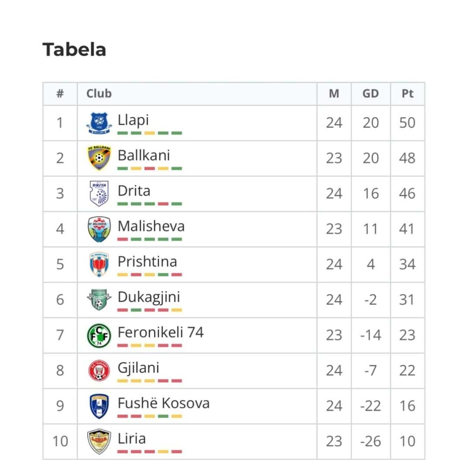Click the Llapi club crest icon

pos(99,123)
